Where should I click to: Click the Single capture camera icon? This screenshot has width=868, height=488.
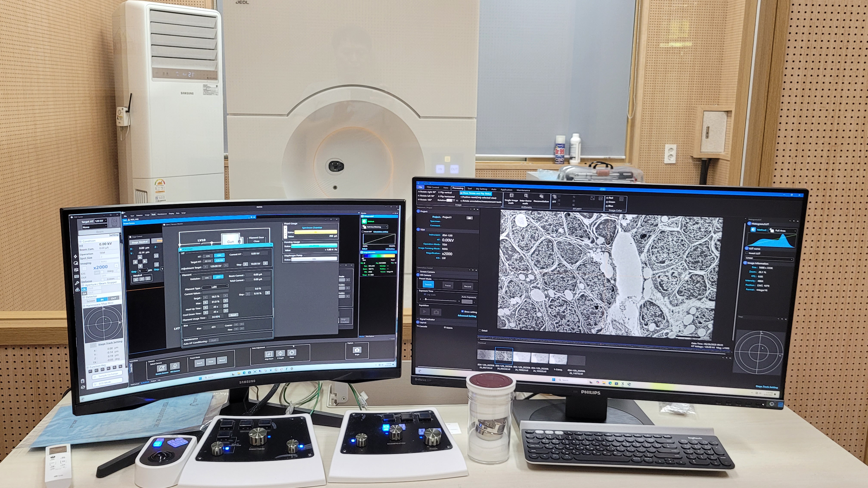[x=357, y=350]
